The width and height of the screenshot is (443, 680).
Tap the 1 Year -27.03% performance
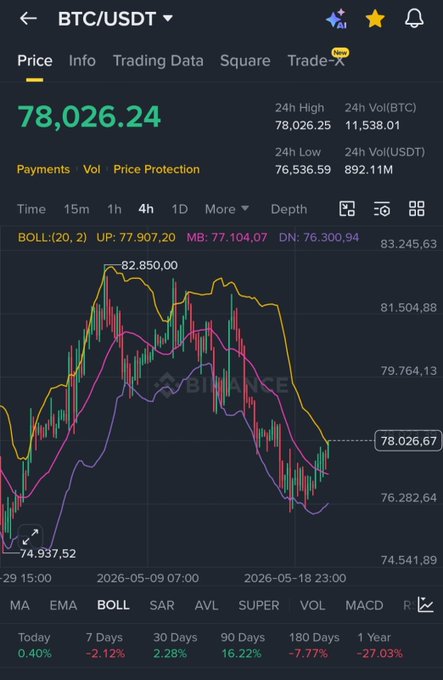pos(380,645)
